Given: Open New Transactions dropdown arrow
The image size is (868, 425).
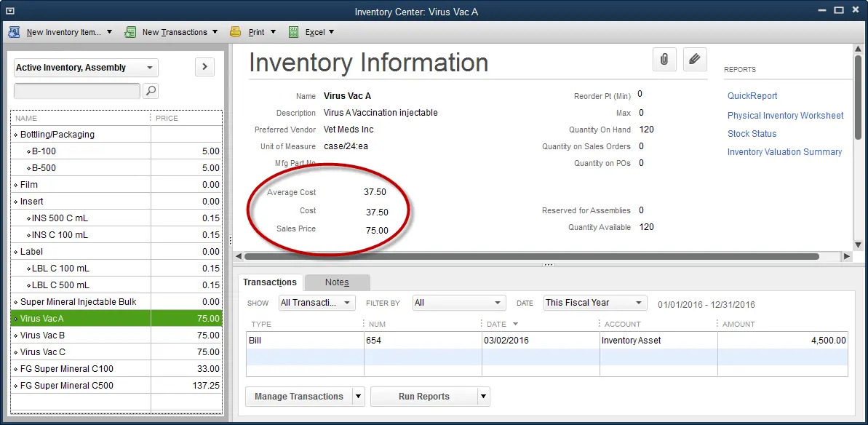Looking at the screenshot, I should pos(215,32).
